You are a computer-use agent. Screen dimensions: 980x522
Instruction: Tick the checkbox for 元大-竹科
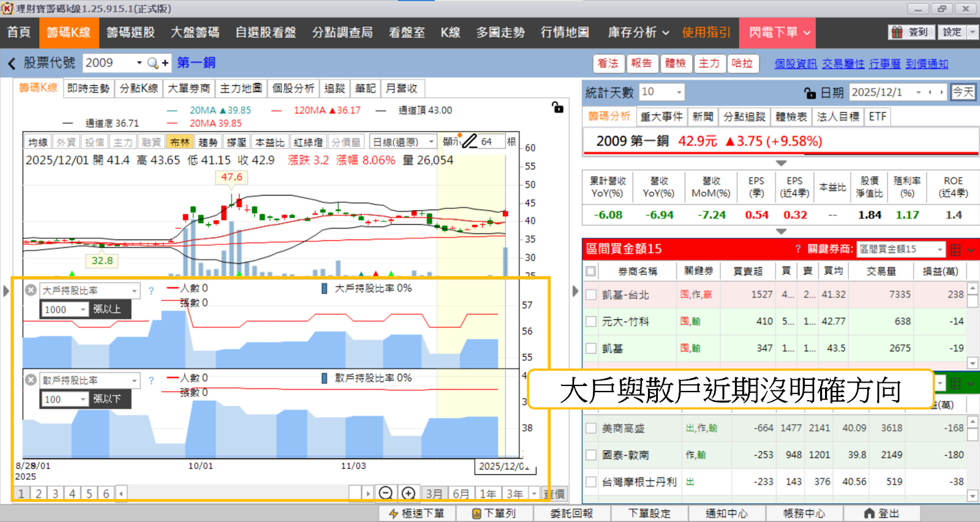pos(591,322)
